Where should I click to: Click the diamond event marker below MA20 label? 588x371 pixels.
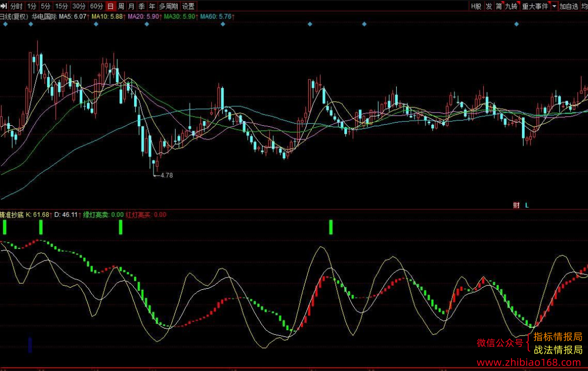click(147, 24)
